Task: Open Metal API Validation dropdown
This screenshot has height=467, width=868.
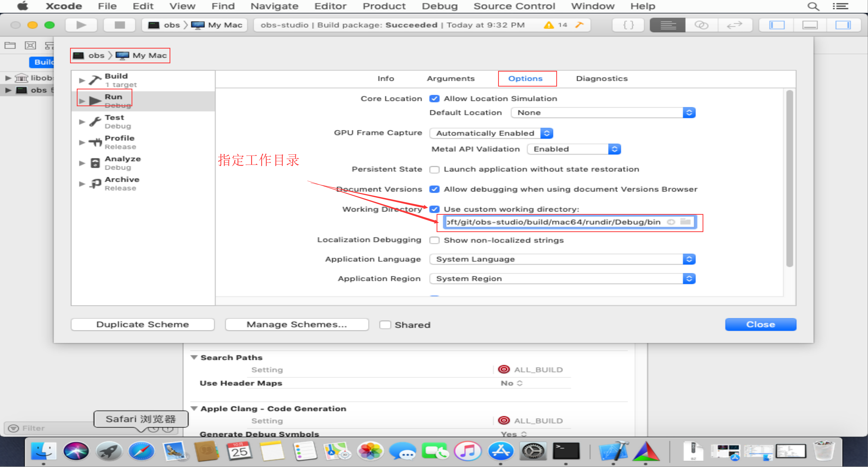Action: coord(574,149)
